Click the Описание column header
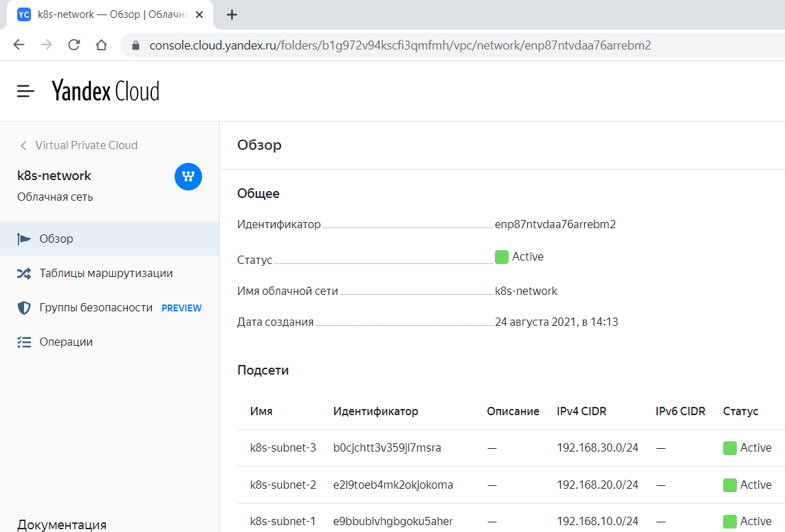Viewport: 785px width, 532px height. click(513, 412)
